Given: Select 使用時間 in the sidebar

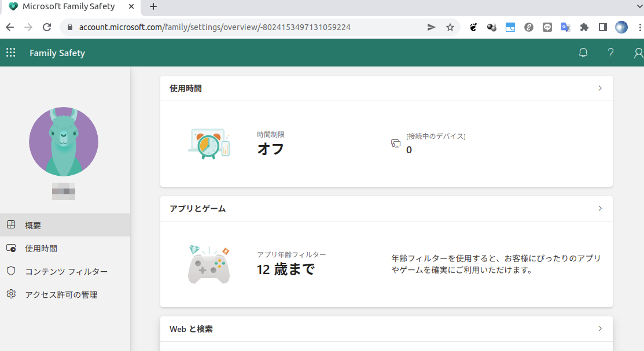Looking at the screenshot, I should click(65, 248).
